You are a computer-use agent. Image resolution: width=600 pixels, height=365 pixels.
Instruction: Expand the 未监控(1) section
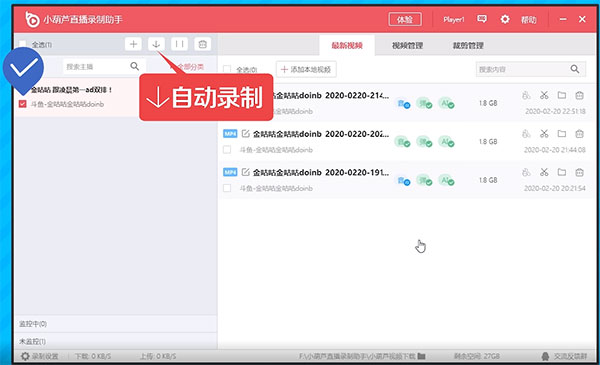(115, 341)
